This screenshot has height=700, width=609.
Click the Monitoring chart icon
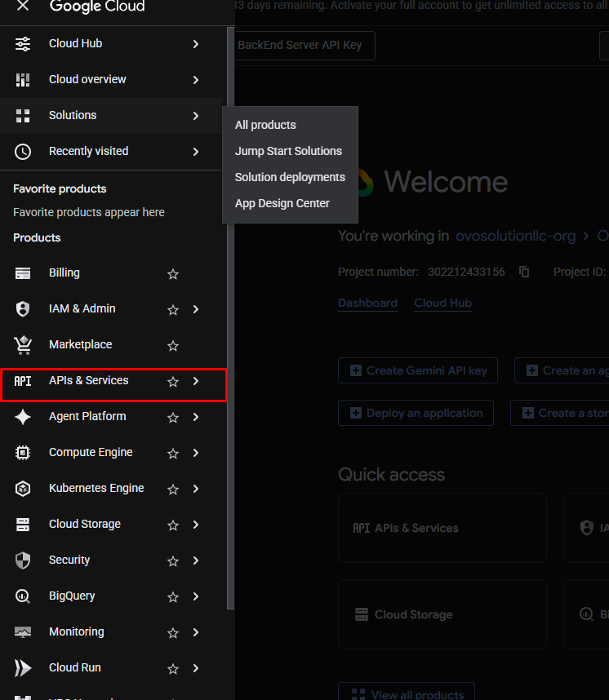23,632
